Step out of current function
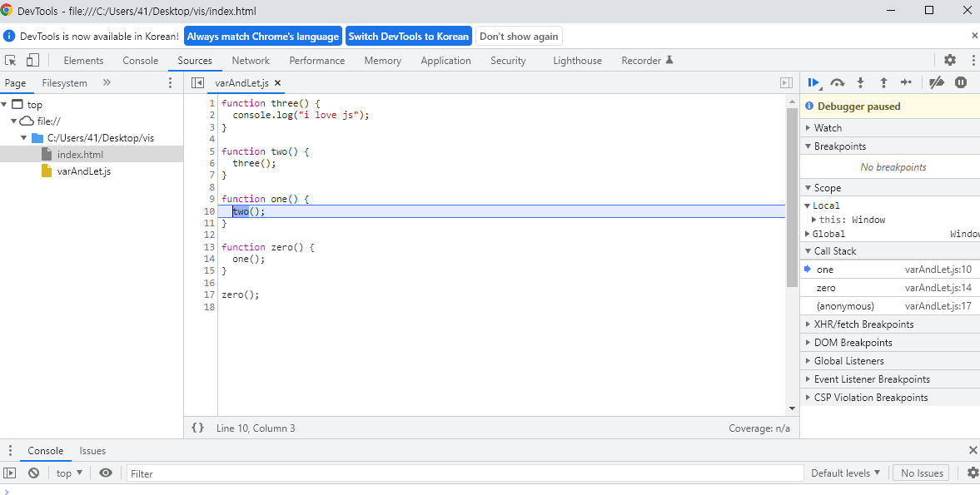 tap(883, 82)
